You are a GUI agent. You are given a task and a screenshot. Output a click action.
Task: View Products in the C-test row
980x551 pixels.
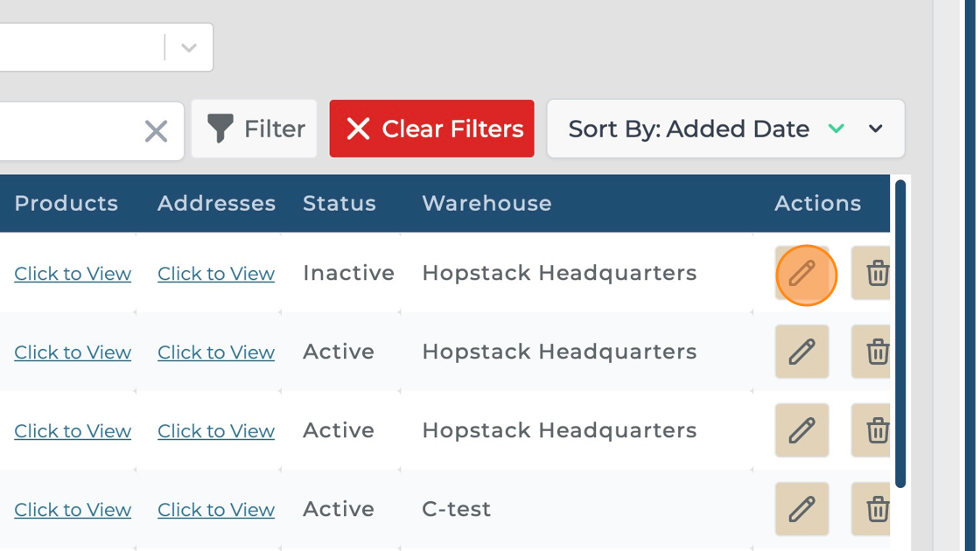(73, 510)
